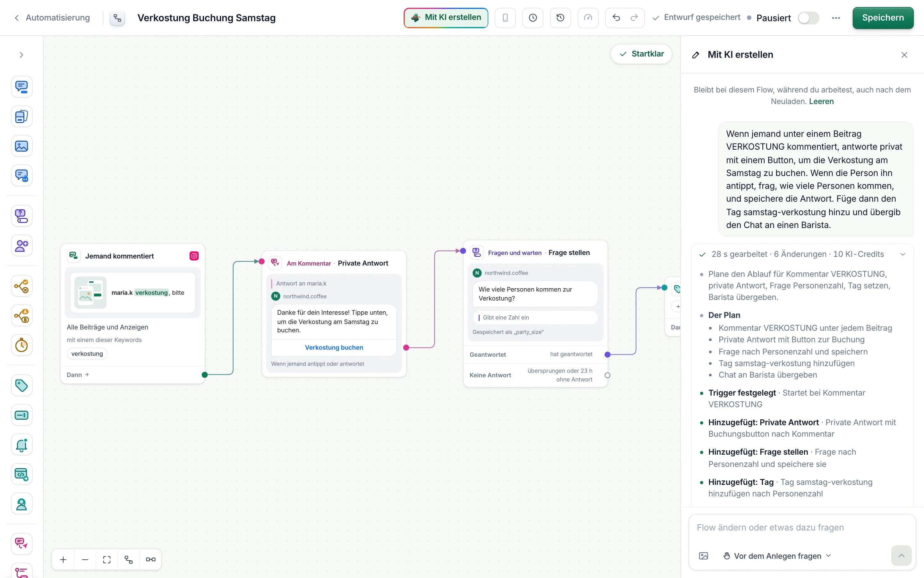Fit the flow to screen
This screenshot has height=578, width=924.
pos(107,559)
